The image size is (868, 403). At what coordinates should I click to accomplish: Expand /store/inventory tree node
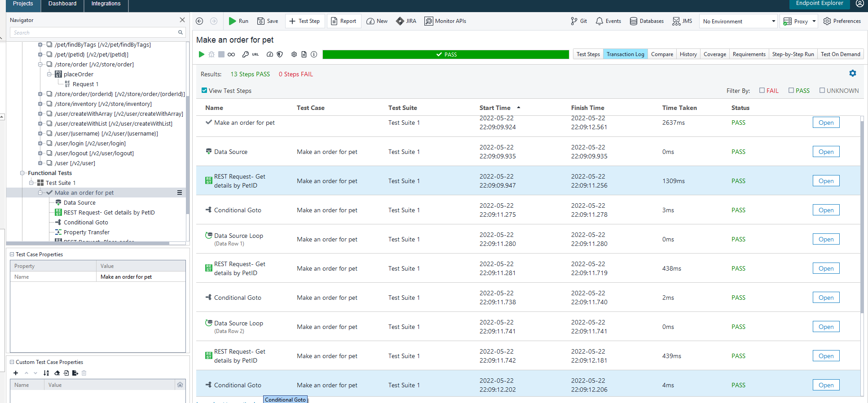click(40, 104)
